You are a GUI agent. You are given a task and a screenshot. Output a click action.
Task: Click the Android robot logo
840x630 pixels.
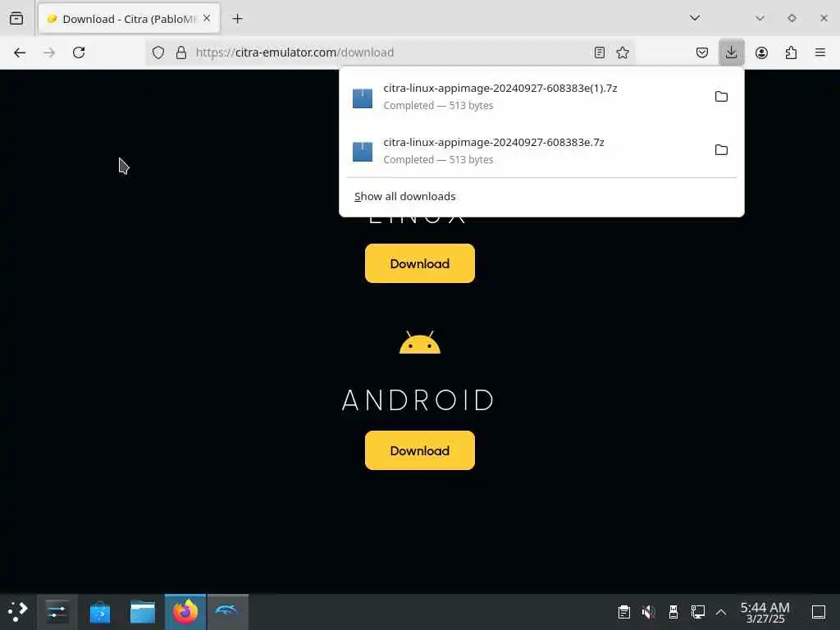(x=420, y=343)
